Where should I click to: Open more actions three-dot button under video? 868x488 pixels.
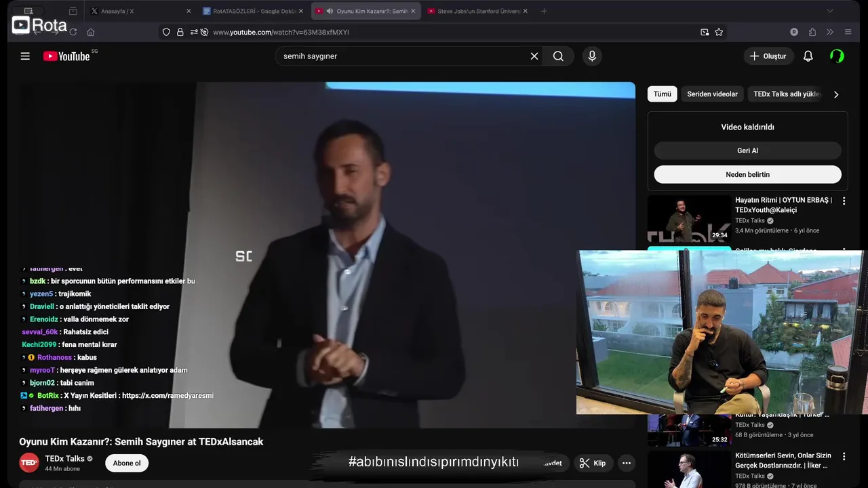pos(627,463)
